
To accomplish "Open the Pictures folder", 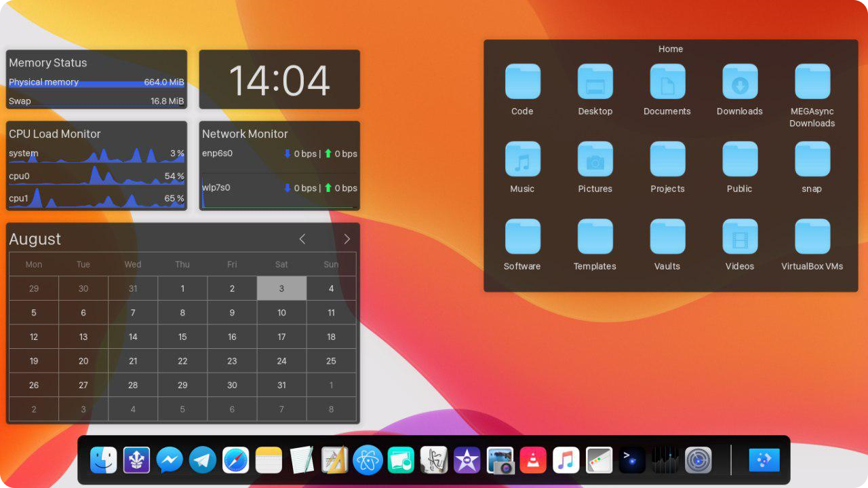I will pos(595,167).
